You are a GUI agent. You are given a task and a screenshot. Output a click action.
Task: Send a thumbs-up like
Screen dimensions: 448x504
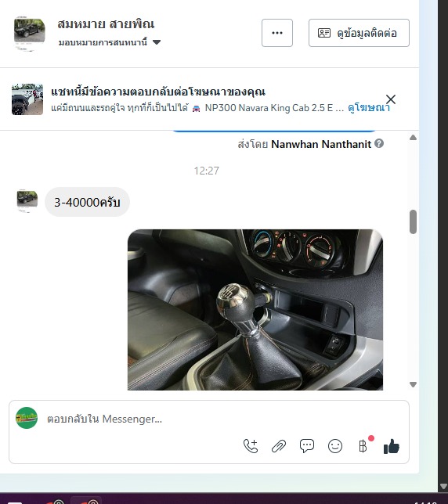pyautogui.click(x=392, y=446)
